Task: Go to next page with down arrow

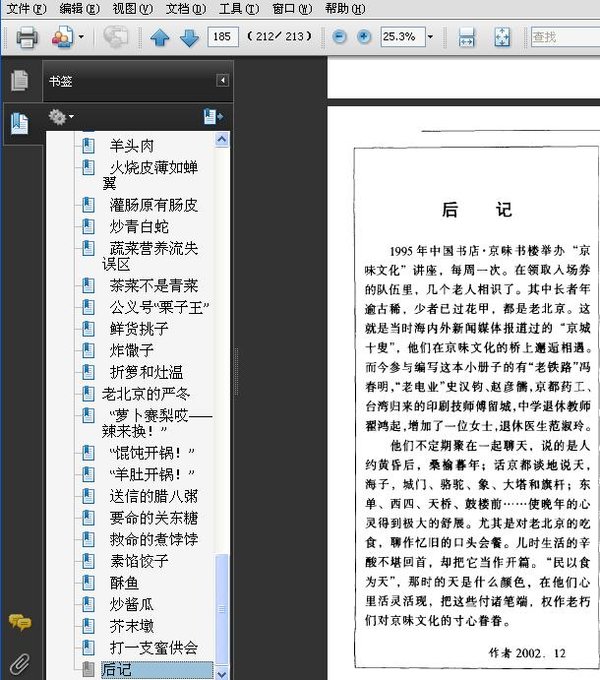Action: (189, 37)
